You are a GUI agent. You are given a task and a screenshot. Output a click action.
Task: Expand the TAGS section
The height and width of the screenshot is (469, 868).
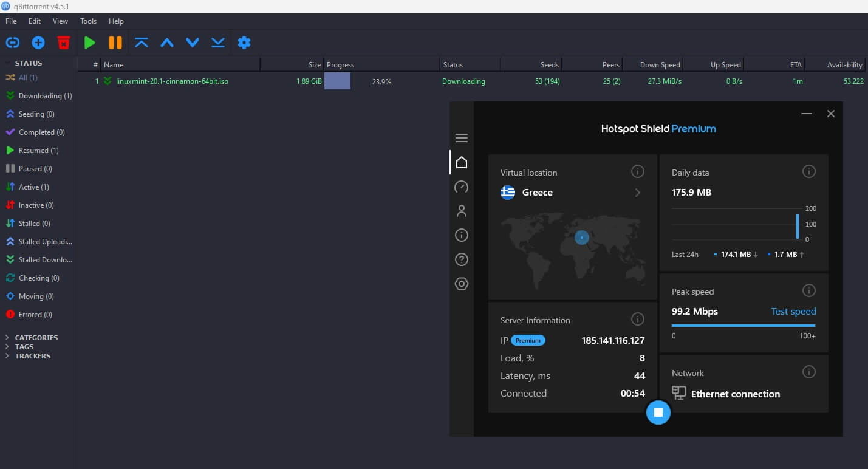pyautogui.click(x=7, y=347)
